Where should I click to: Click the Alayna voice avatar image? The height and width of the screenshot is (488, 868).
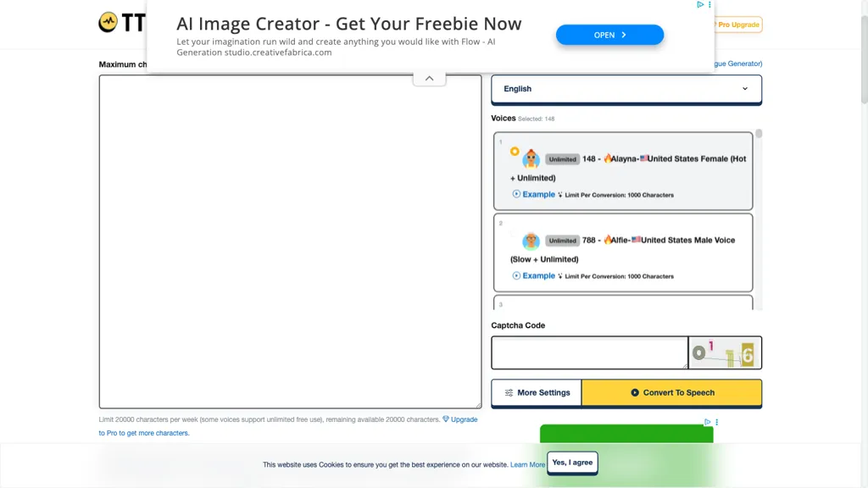[x=531, y=158]
